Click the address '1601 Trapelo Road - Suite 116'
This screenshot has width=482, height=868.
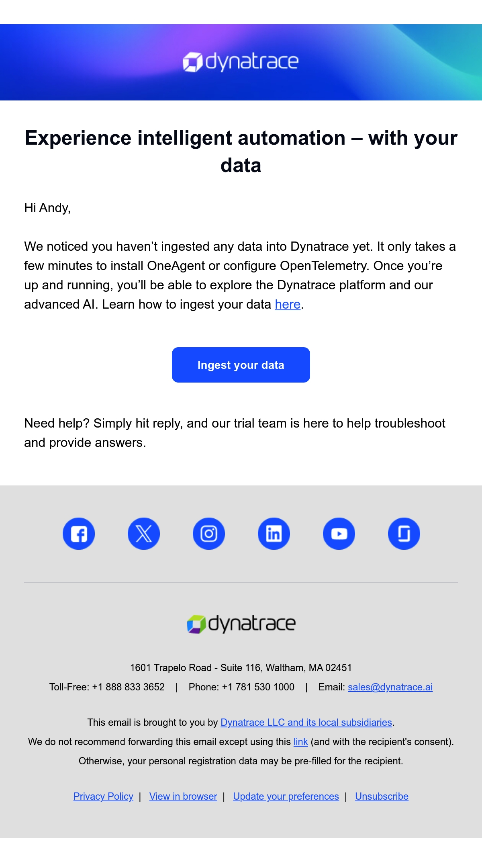tap(195, 668)
